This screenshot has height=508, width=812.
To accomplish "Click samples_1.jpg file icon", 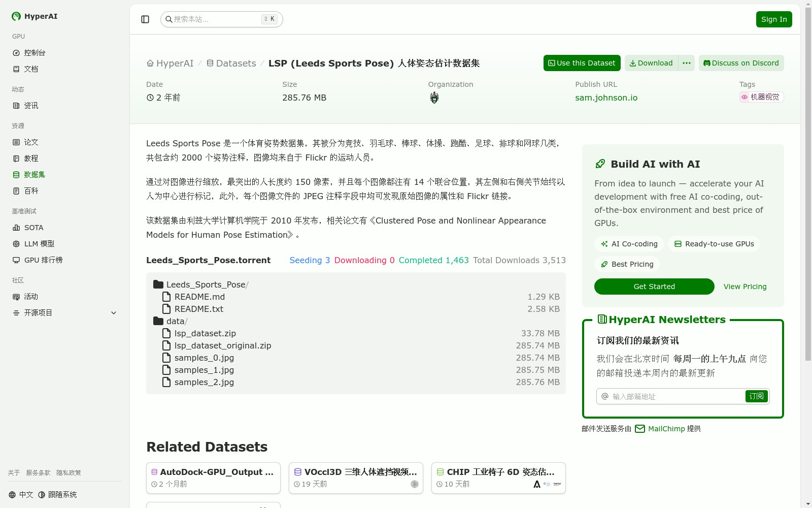I will (x=166, y=370).
